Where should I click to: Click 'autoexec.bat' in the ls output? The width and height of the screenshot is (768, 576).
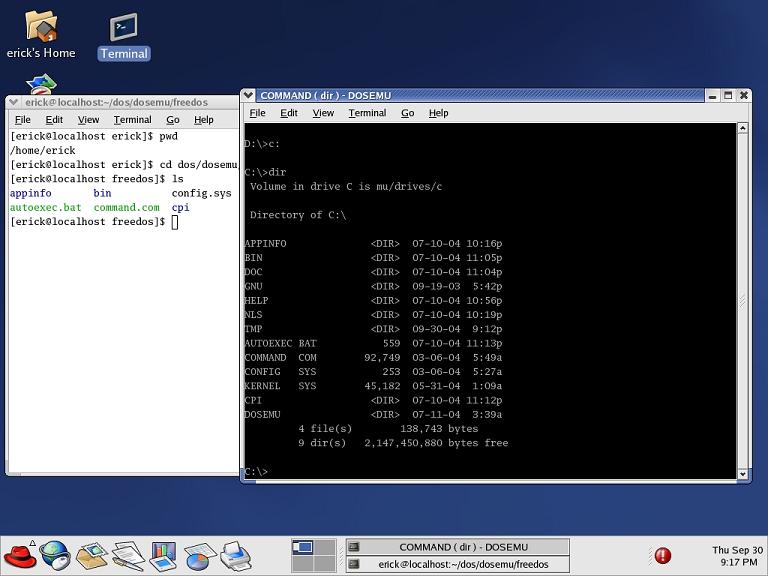click(x=46, y=208)
